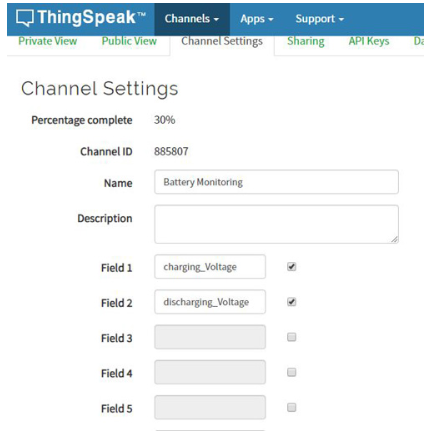
Task: Click the Field 2 discharging_Voltage input
Action: pos(210,302)
